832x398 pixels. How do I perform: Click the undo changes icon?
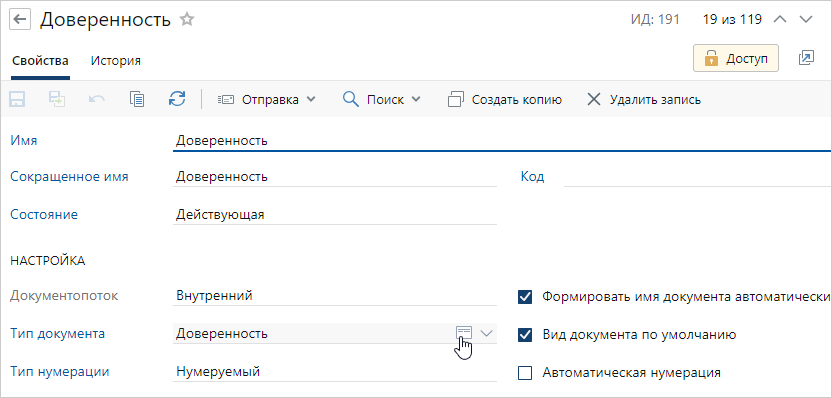(x=97, y=99)
